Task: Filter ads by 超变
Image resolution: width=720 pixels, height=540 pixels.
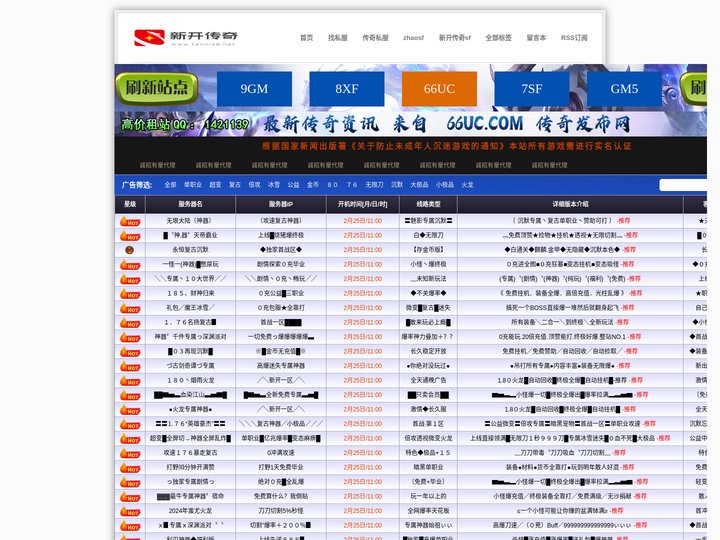Action: (x=215, y=185)
